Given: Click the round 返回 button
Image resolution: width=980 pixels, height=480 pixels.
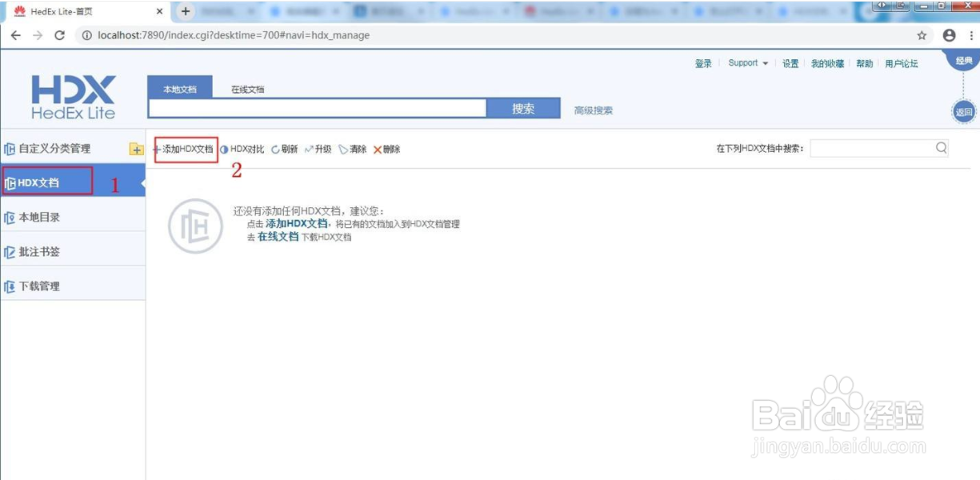Looking at the screenshot, I should point(964,112).
